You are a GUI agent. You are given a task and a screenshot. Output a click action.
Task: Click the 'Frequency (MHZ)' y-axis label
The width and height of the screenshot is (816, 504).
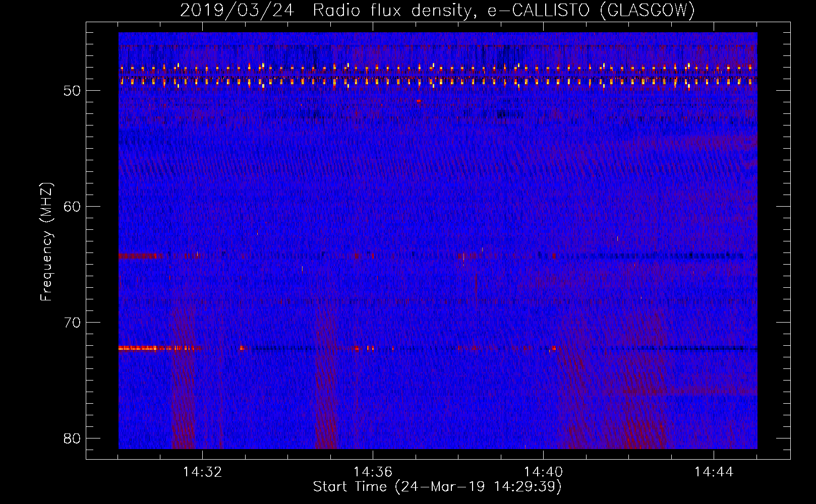(x=46, y=242)
